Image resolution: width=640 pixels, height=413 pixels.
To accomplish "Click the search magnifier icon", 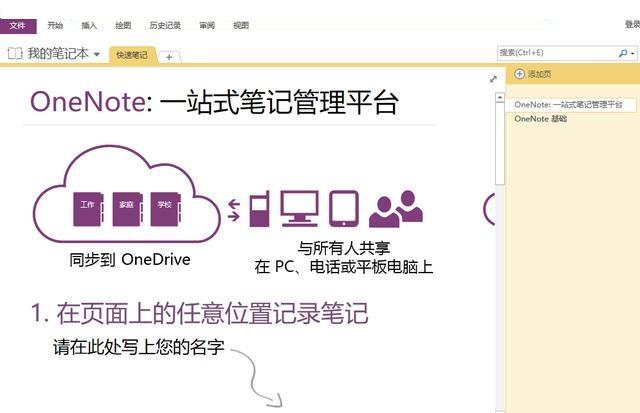I will (623, 53).
